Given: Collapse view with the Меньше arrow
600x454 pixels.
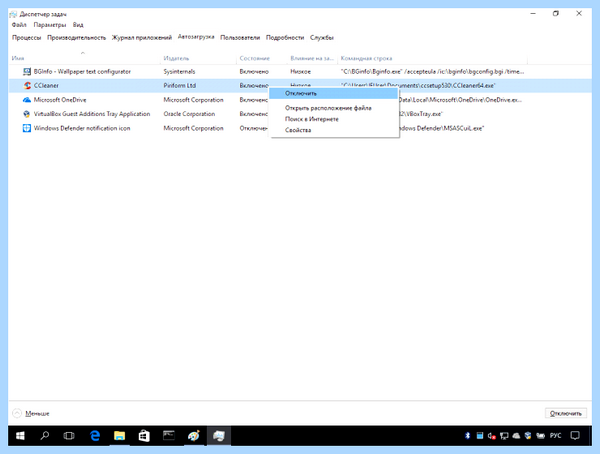Looking at the screenshot, I should [17, 413].
